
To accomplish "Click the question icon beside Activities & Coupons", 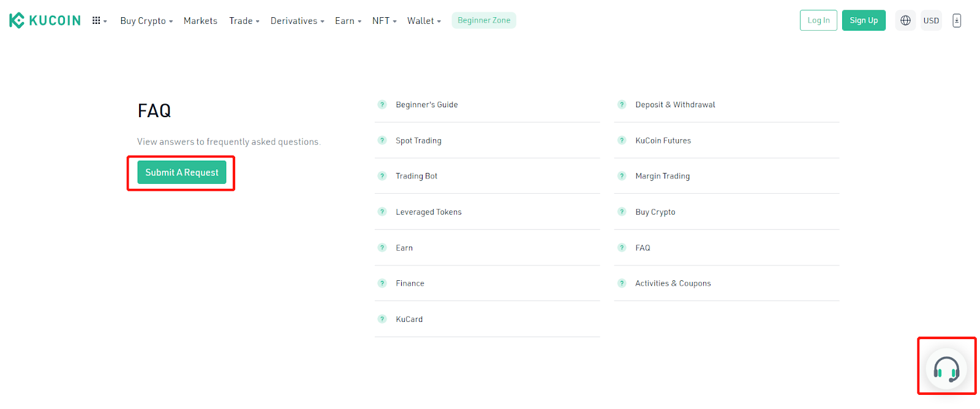I will (x=622, y=283).
